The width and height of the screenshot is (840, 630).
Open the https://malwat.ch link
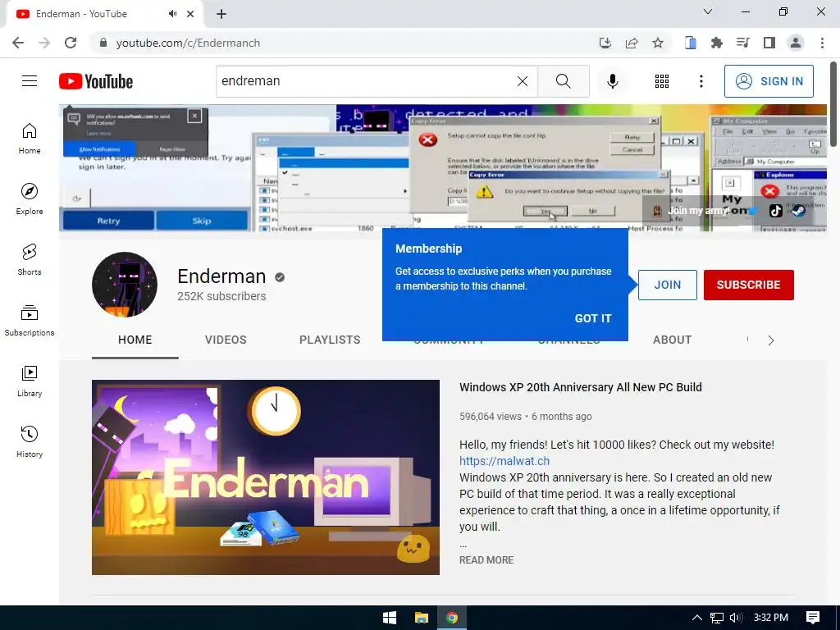[x=504, y=461]
